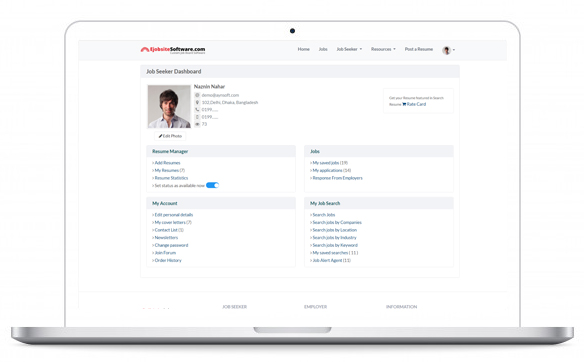
Task: Click the eye views icon beside 73
Action: click(197, 124)
